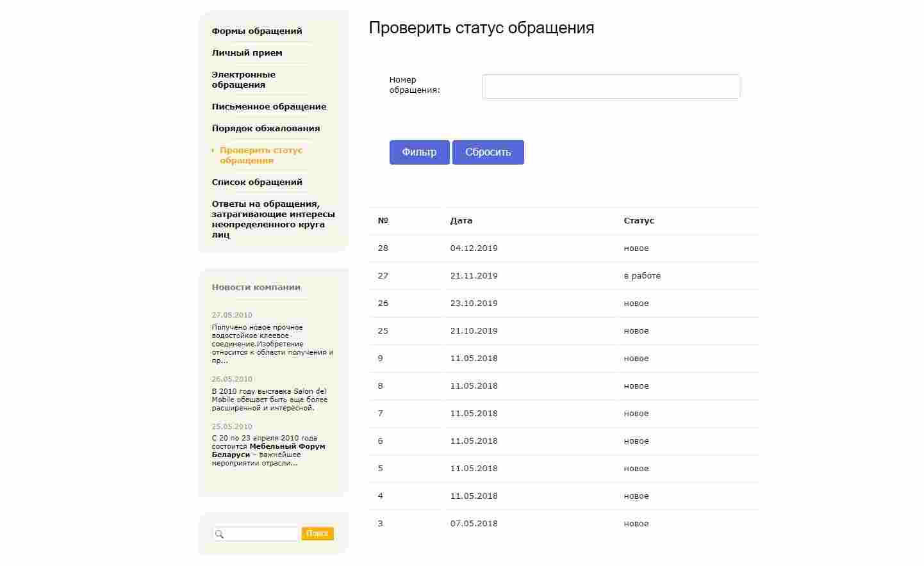This screenshot has height=566, width=924.
Task: Open the Письменное обращение section
Action: pos(269,106)
